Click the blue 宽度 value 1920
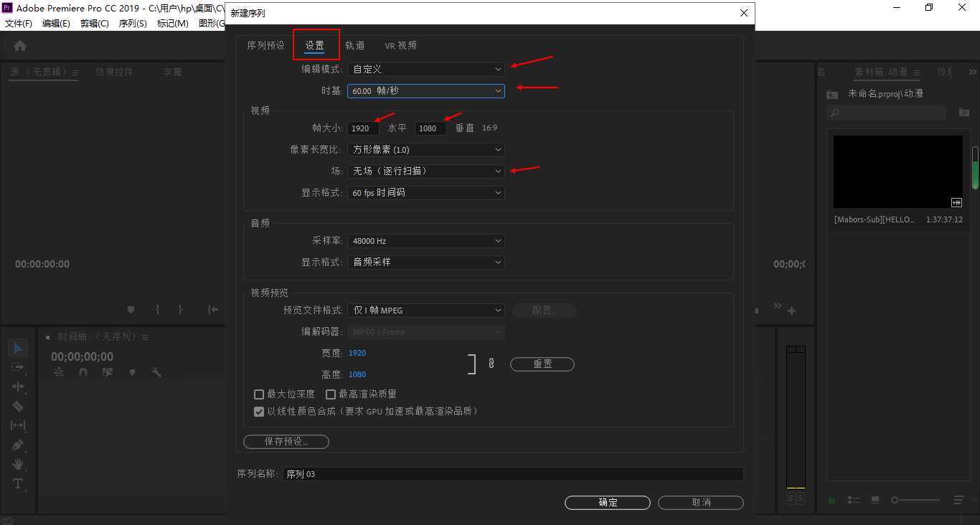Screen dimensions: 980x525 click(357, 353)
